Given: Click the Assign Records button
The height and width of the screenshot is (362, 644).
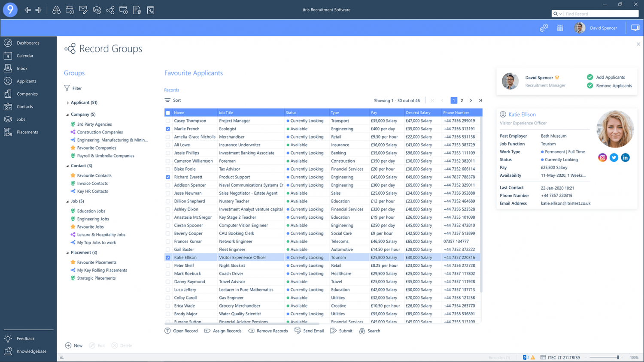Looking at the screenshot, I should click(x=223, y=331).
